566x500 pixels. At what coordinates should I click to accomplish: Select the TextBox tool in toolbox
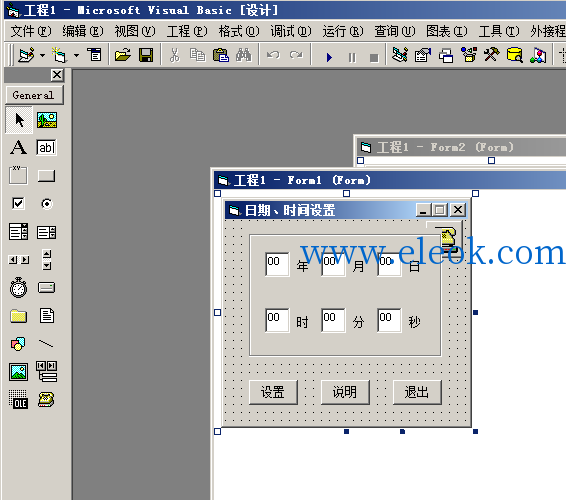click(47, 148)
